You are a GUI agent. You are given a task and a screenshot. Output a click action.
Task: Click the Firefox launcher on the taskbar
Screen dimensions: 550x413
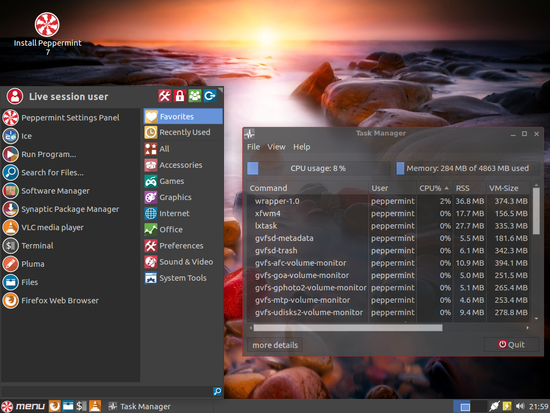point(54,406)
